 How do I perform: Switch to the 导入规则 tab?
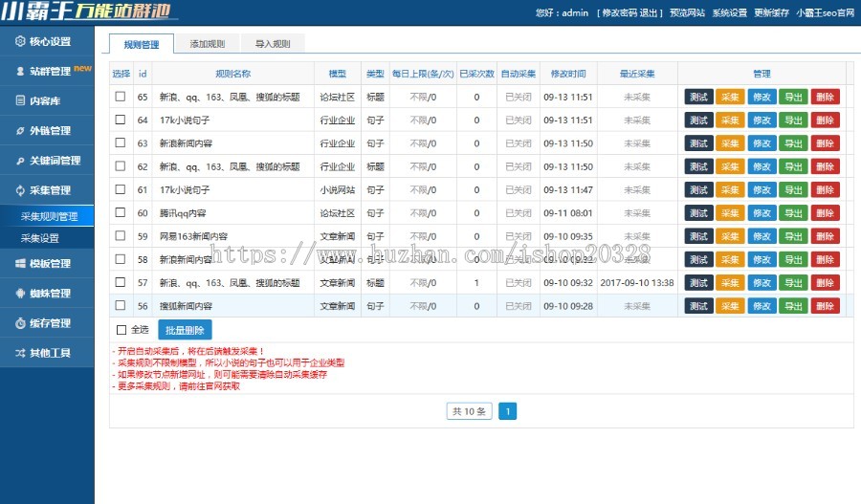[273, 43]
